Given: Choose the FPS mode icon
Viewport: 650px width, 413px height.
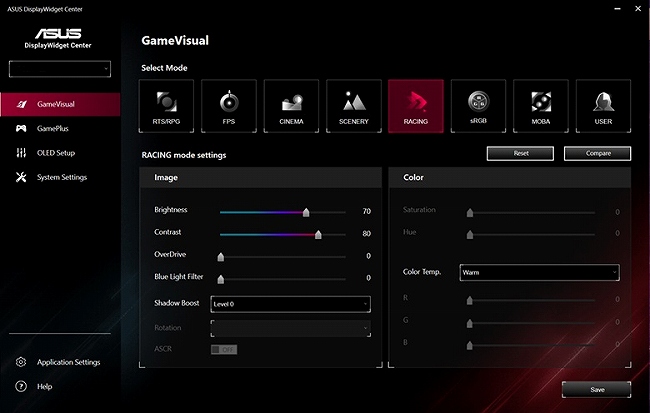Looking at the screenshot, I should pyautogui.click(x=229, y=106).
